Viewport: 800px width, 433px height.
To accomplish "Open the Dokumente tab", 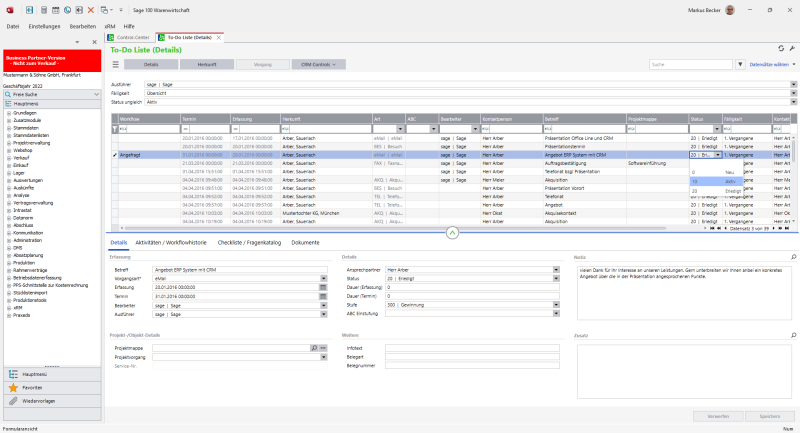I will click(x=305, y=243).
